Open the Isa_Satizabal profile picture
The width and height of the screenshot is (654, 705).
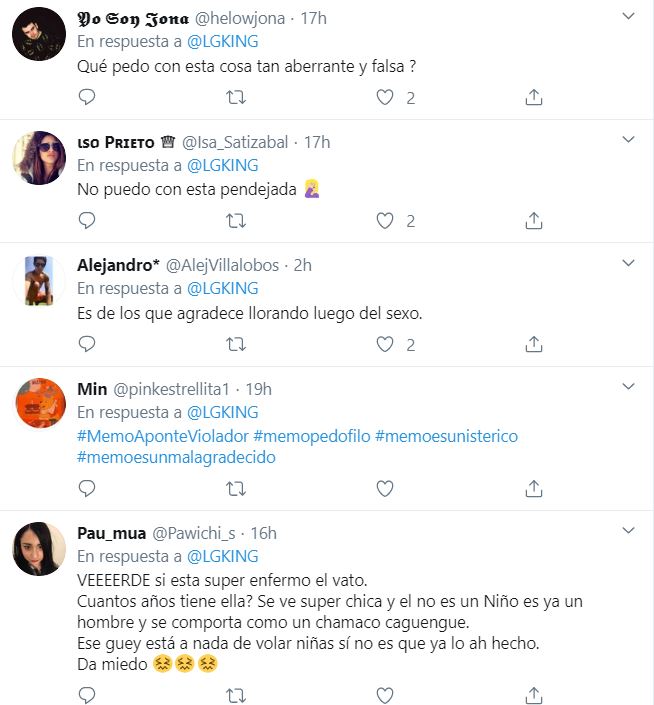[x=39, y=156]
